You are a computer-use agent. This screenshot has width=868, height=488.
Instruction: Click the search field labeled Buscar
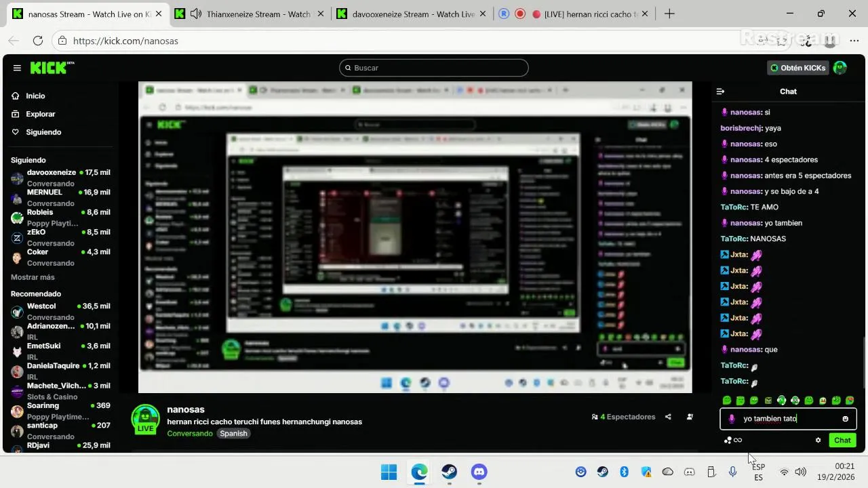point(434,68)
